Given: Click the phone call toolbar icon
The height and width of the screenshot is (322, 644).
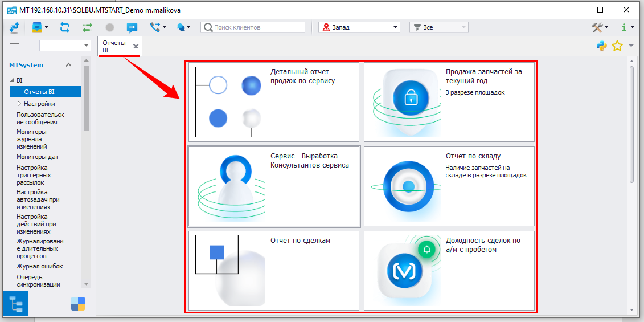Looking at the screenshot, I should click(x=155, y=27).
